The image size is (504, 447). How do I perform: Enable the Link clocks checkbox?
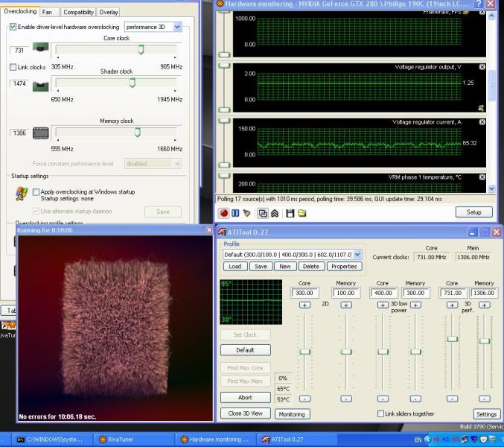coord(13,67)
